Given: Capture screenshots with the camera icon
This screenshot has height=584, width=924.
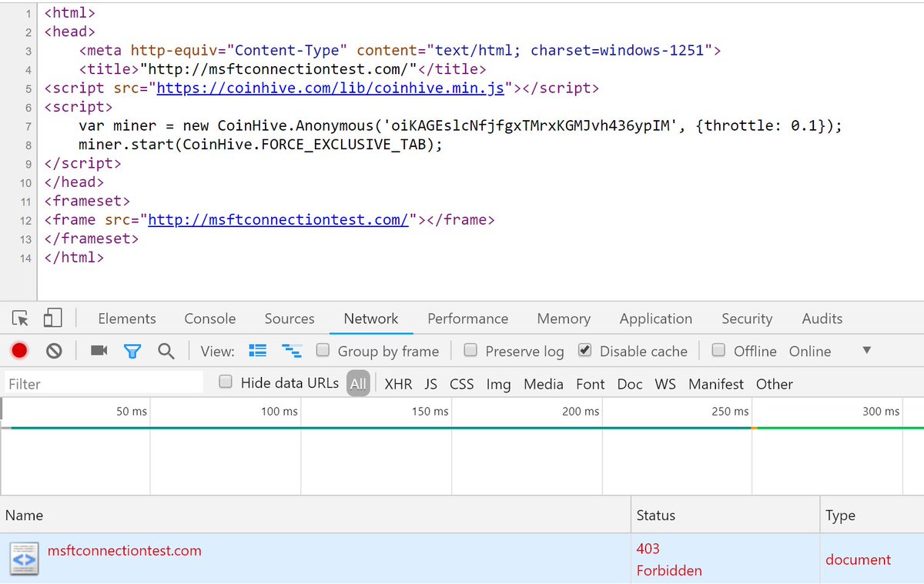Looking at the screenshot, I should pyautogui.click(x=99, y=351).
